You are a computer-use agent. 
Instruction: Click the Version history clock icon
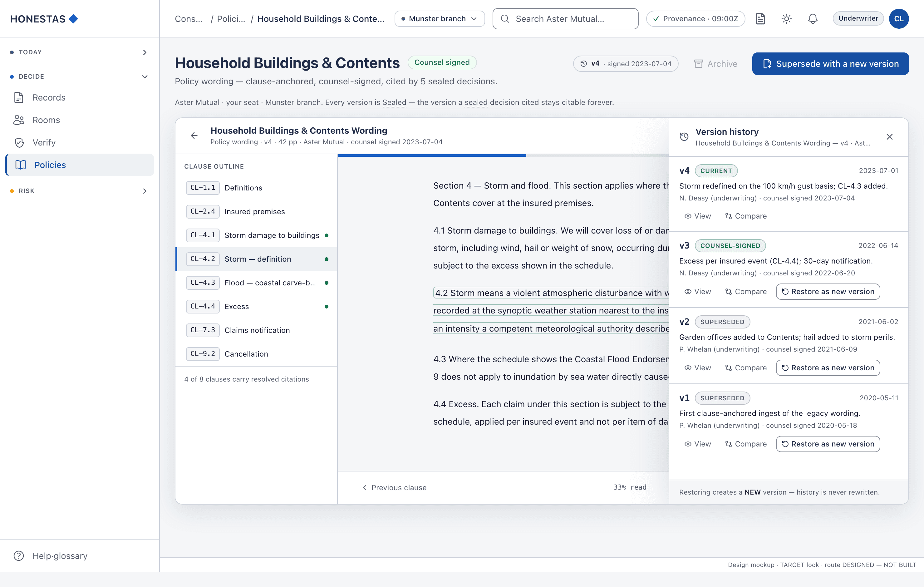coord(684,137)
